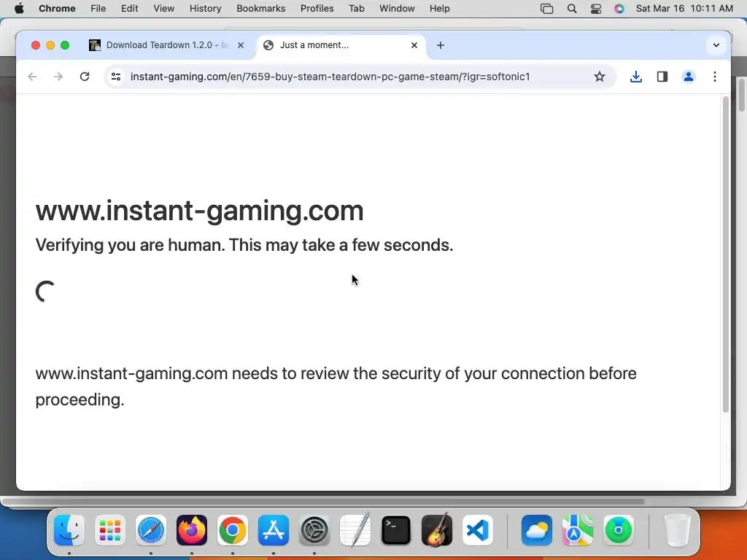The image size is (747, 560).
Task: Open Visual Studio Code from dock
Action: [x=477, y=530]
